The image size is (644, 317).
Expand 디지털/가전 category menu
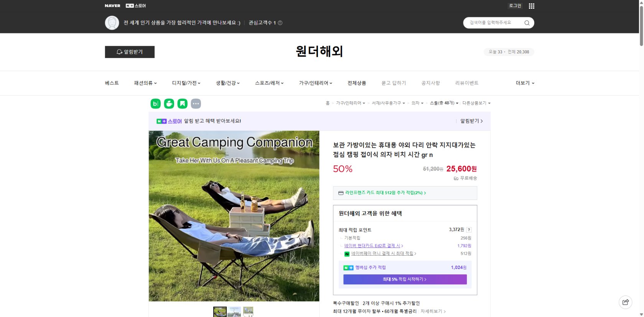(x=186, y=83)
